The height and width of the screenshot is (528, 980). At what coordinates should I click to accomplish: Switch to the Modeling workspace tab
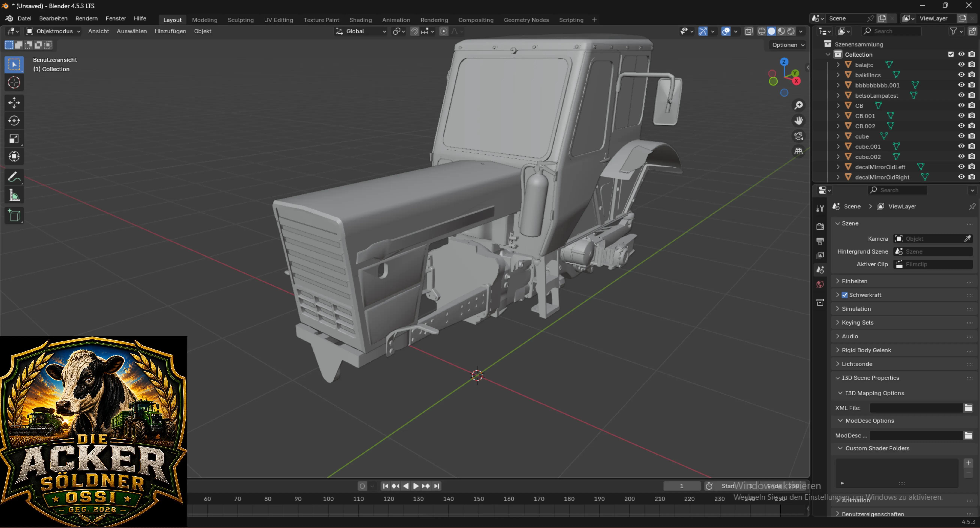pos(205,20)
